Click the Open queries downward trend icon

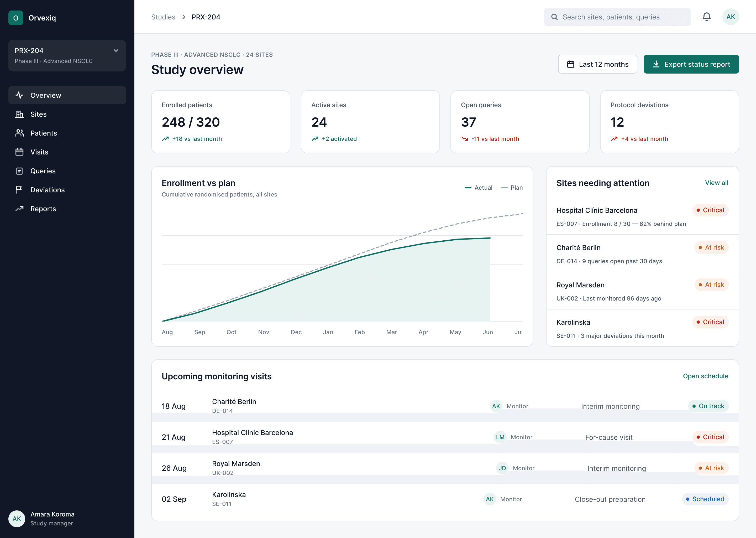tap(465, 139)
